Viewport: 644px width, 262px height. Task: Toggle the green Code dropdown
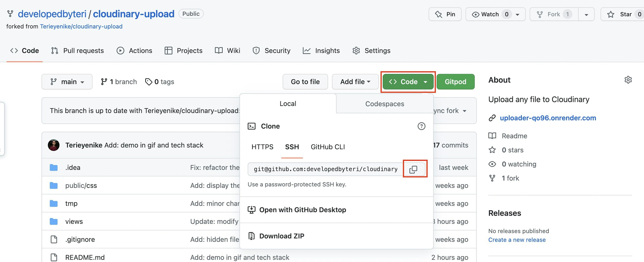click(x=408, y=82)
